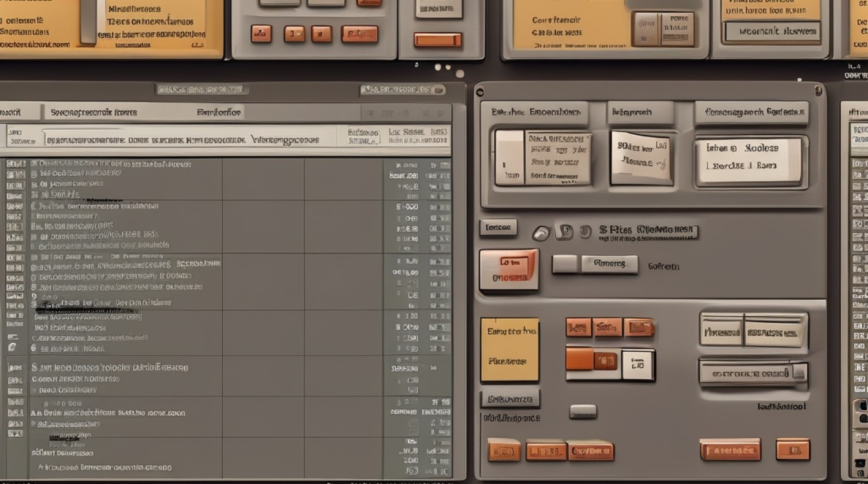
Task: Click the wide orange bar beneath the white field
Action: (x=438, y=40)
